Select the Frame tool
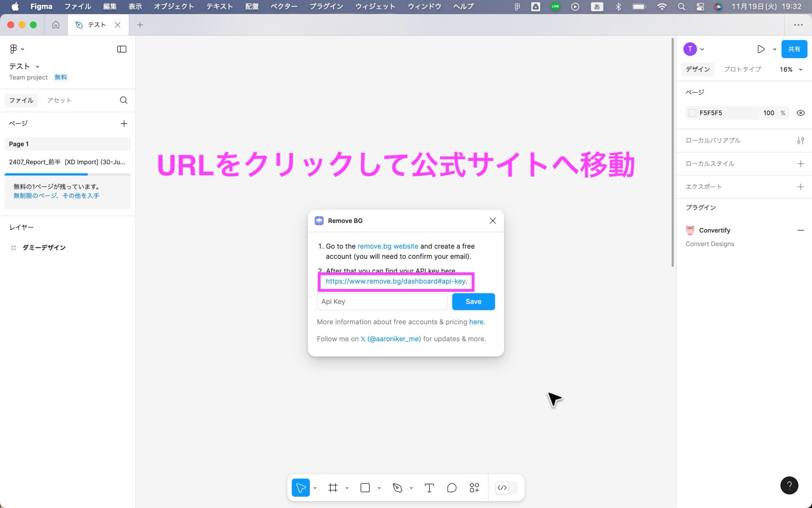The width and height of the screenshot is (812, 508). (x=333, y=487)
